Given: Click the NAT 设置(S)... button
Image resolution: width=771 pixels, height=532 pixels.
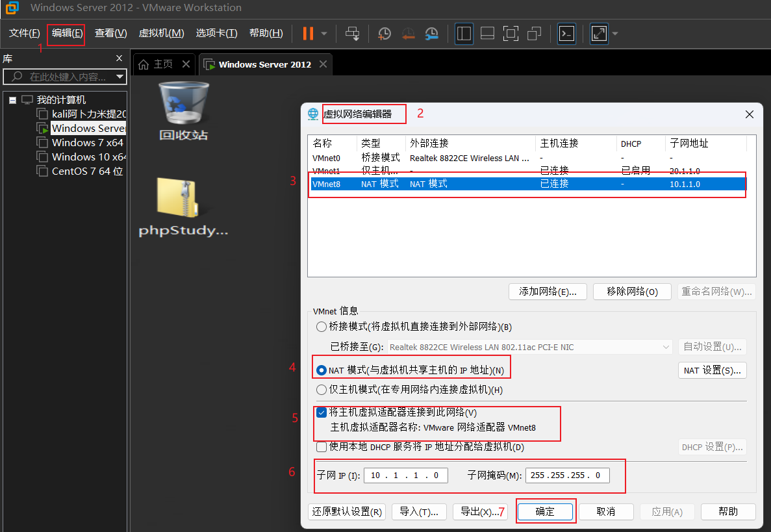Looking at the screenshot, I should (x=712, y=370).
